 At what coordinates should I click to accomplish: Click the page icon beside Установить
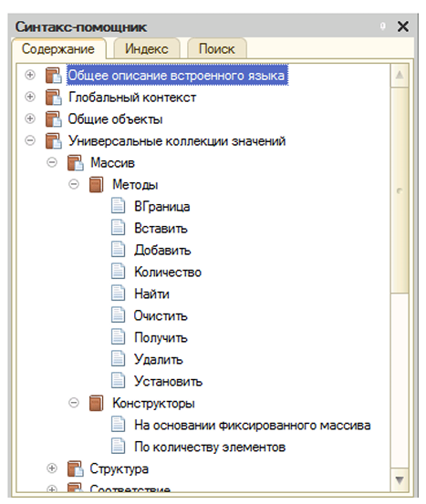click(x=118, y=381)
